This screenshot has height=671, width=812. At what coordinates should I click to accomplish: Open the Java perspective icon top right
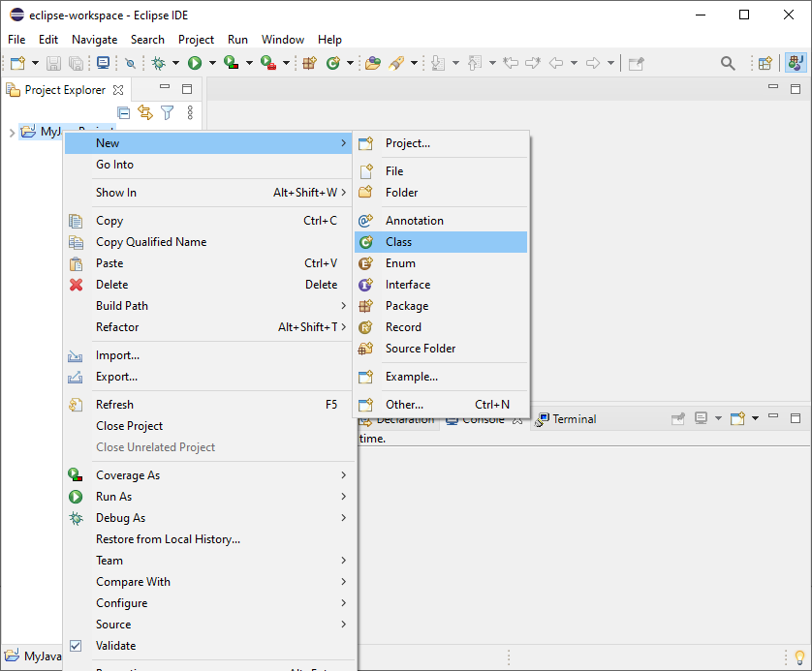(x=796, y=63)
